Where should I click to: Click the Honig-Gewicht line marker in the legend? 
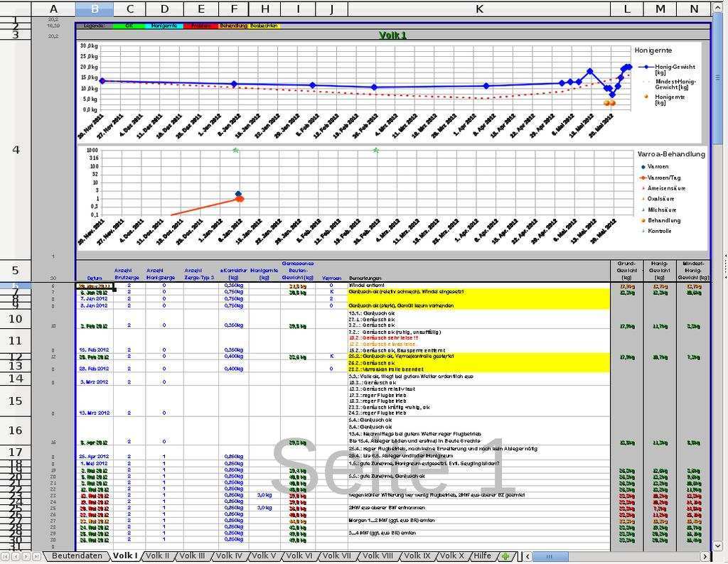point(646,67)
